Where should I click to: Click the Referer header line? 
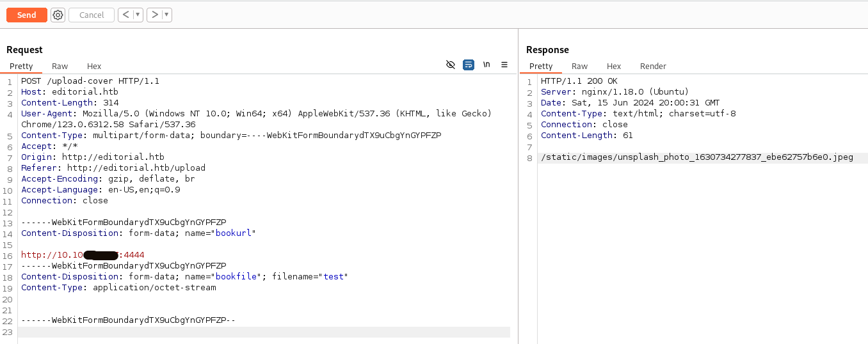coord(113,168)
